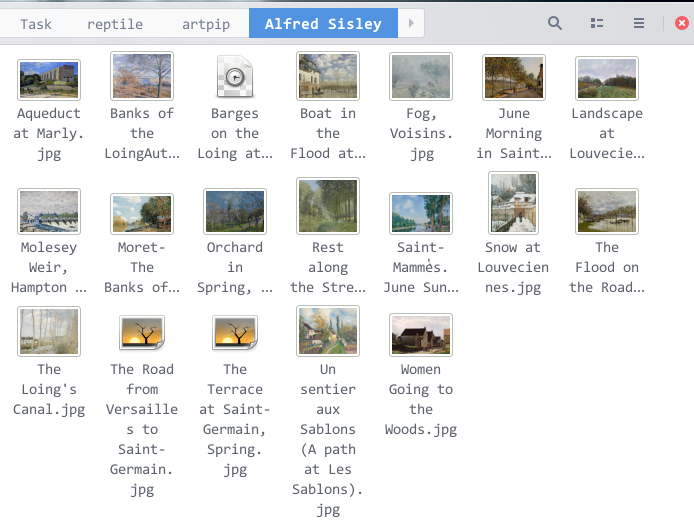Image resolution: width=694 pixels, height=529 pixels.
Task: Select The Terrace at Saint-Germain icon
Action: [235, 333]
